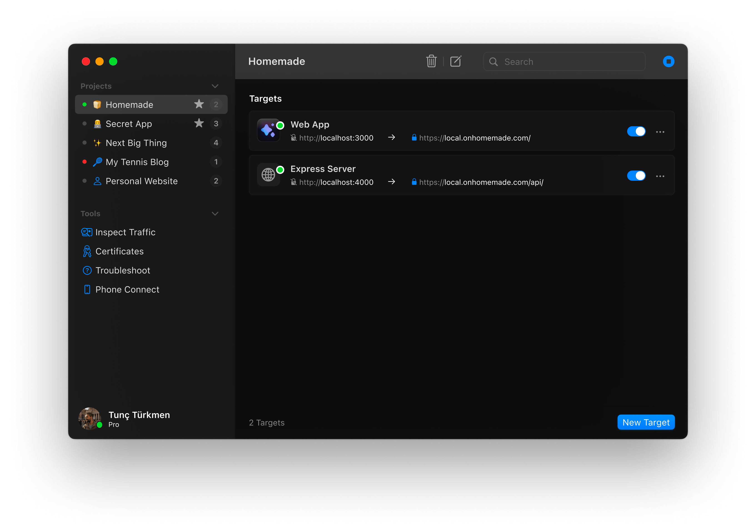
Task: Select the My Tennis Blog project
Action: pyautogui.click(x=137, y=162)
